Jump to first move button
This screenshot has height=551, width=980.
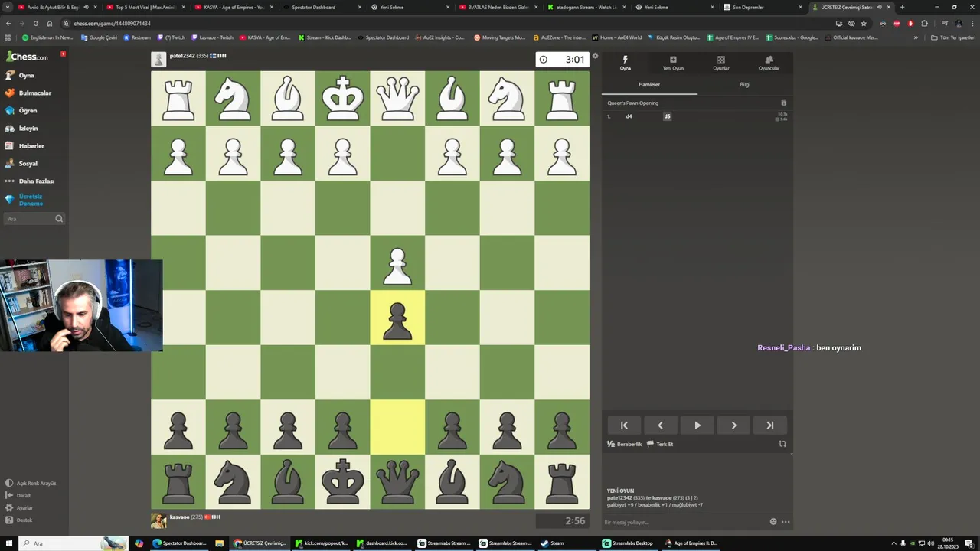tap(624, 425)
